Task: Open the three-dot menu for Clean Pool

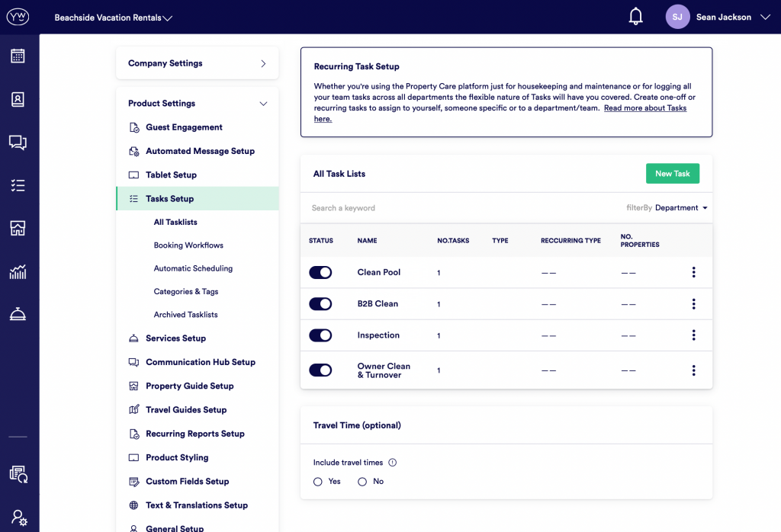Action: 693,272
